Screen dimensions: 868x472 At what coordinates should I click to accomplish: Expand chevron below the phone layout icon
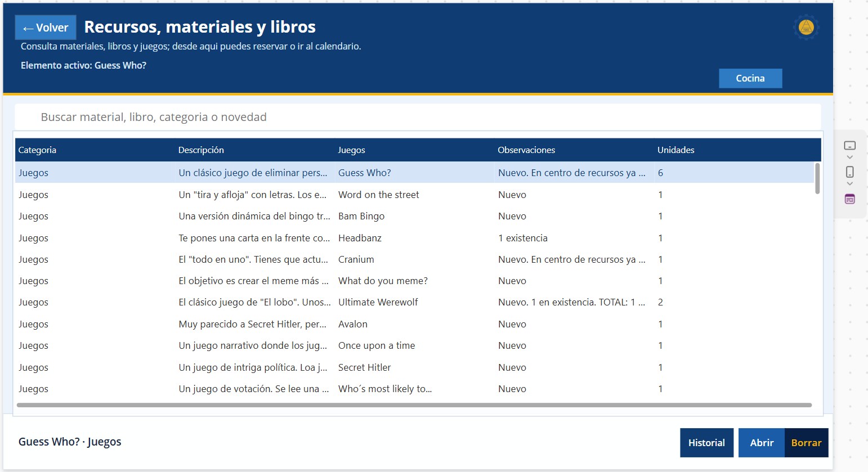[x=850, y=184]
